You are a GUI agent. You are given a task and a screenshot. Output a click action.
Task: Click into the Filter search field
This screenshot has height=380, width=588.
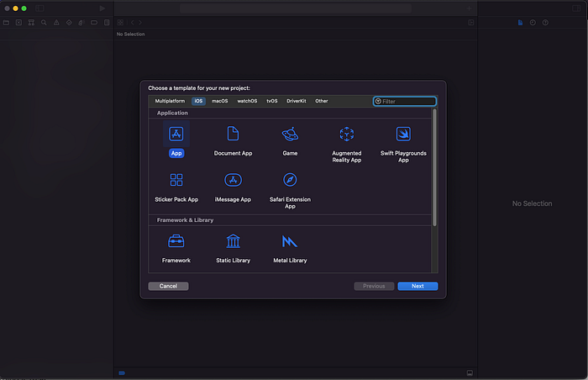coord(405,102)
